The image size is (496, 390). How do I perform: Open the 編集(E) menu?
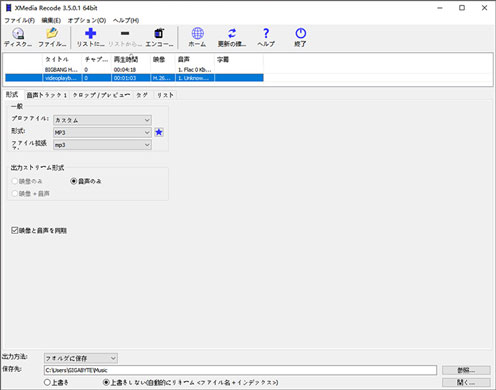coord(51,20)
